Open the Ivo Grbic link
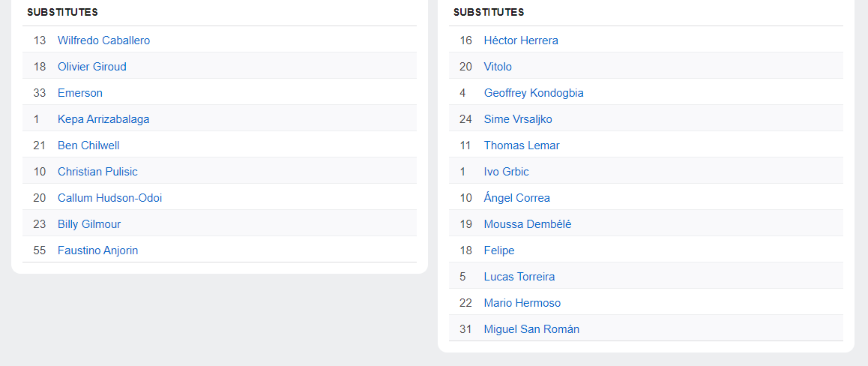 point(506,172)
